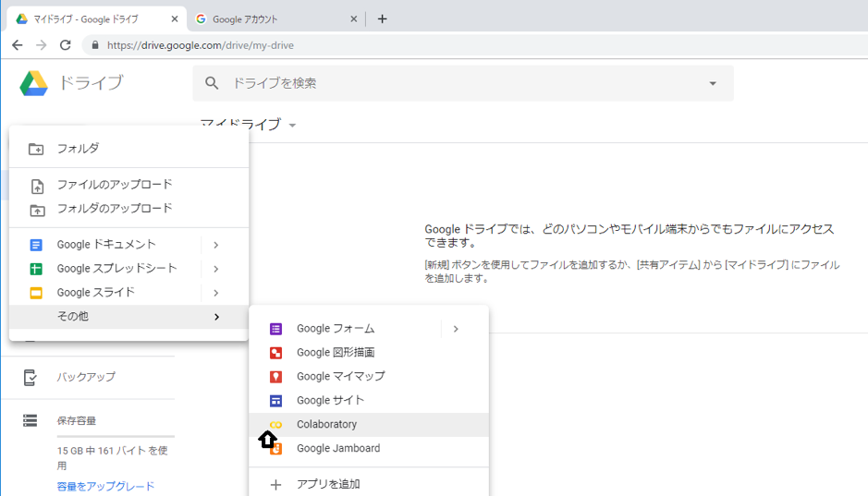This screenshot has height=496, width=868.
Task: Create a Google スライド
Action: tap(96, 292)
